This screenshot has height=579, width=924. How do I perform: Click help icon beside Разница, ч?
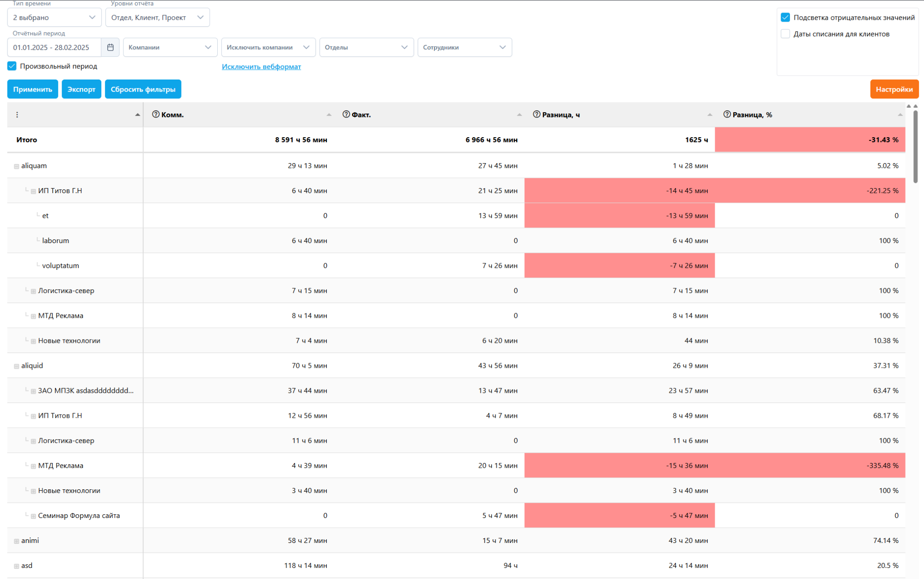[536, 114]
